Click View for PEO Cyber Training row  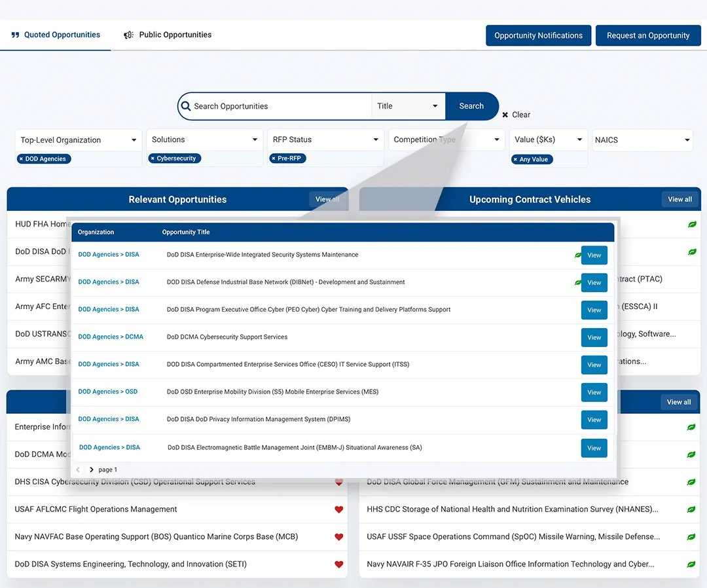click(x=594, y=310)
